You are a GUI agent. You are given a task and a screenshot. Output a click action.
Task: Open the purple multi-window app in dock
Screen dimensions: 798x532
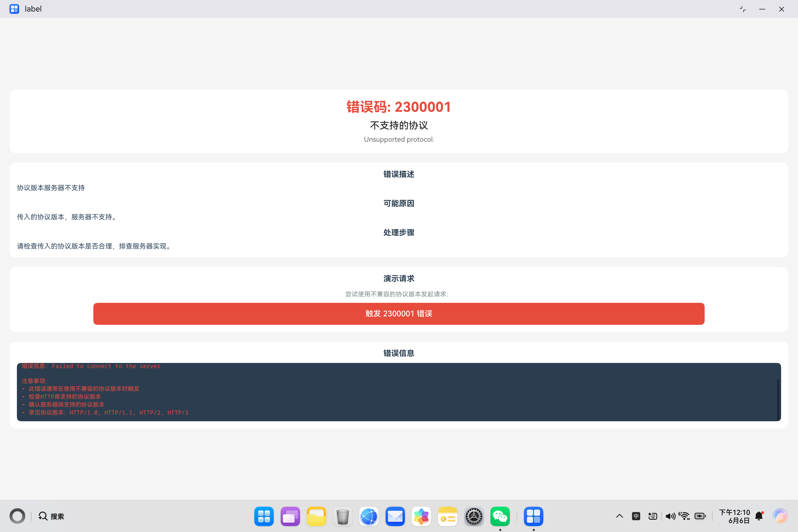click(290, 516)
